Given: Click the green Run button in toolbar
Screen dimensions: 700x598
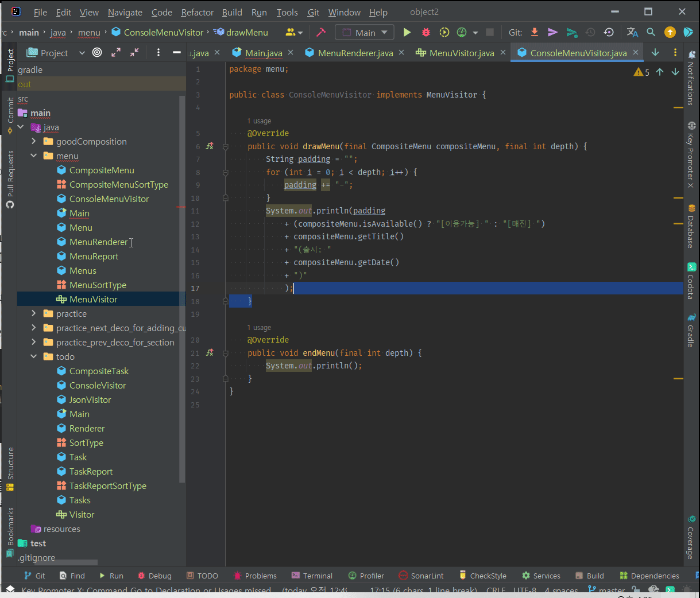Looking at the screenshot, I should click(x=407, y=33).
